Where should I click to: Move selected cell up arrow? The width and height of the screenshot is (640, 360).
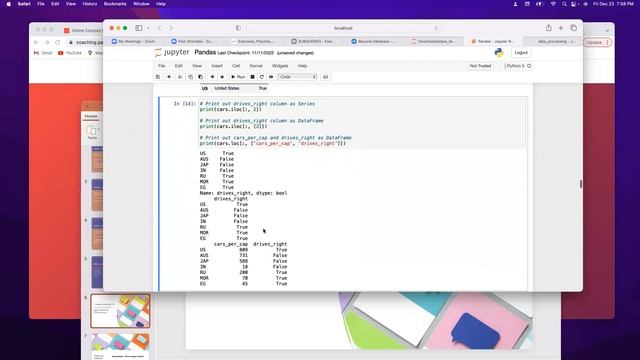coord(212,77)
